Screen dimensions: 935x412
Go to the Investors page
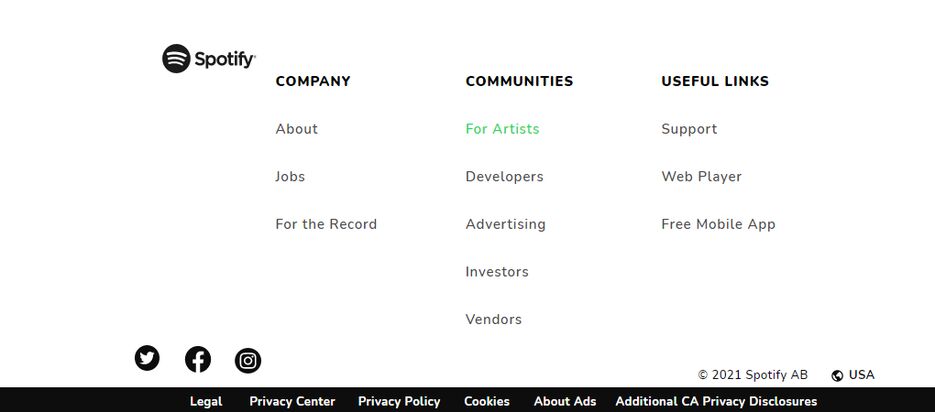click(x=497, y=272)
